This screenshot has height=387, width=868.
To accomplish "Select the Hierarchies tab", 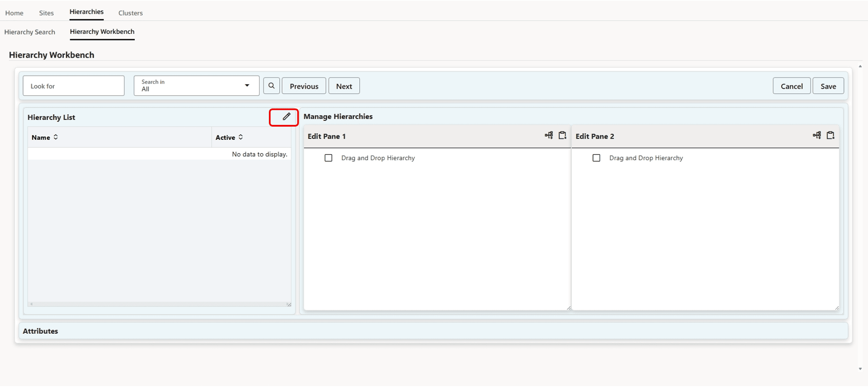I will 86,12.
